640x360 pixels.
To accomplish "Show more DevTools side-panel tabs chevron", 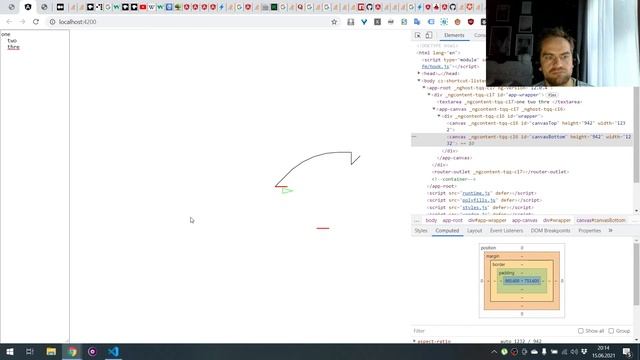I will tap(611, 231).
